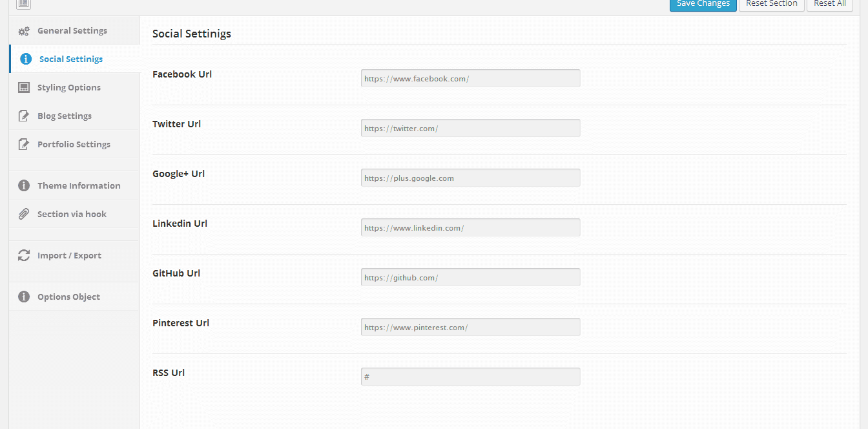
Task: Select the Social Settinigs tab
Action: click(x=75, y=59)
